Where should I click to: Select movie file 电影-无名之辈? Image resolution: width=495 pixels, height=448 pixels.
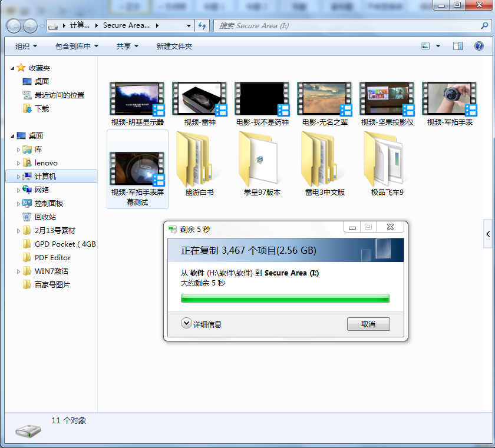coord(325,104)
